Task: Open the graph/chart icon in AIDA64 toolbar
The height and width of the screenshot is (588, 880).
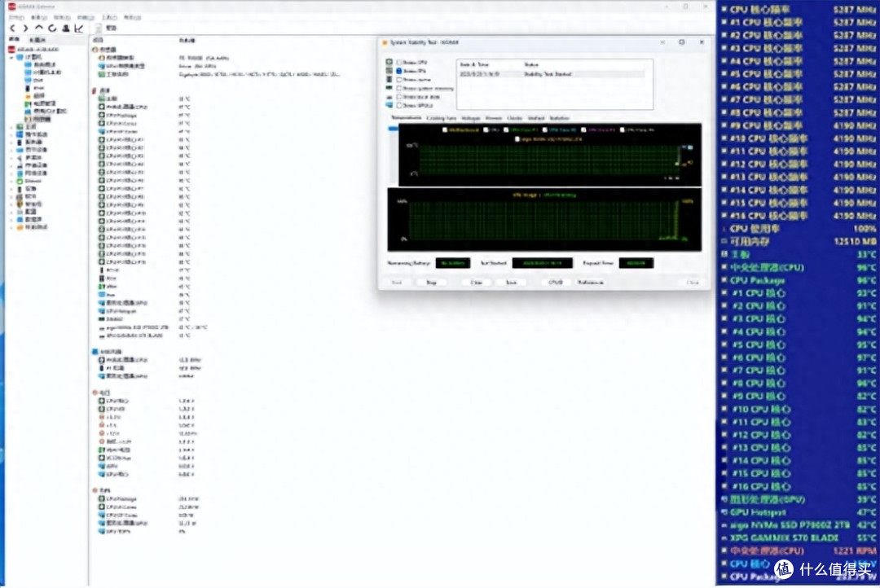Action: [78, 28]
